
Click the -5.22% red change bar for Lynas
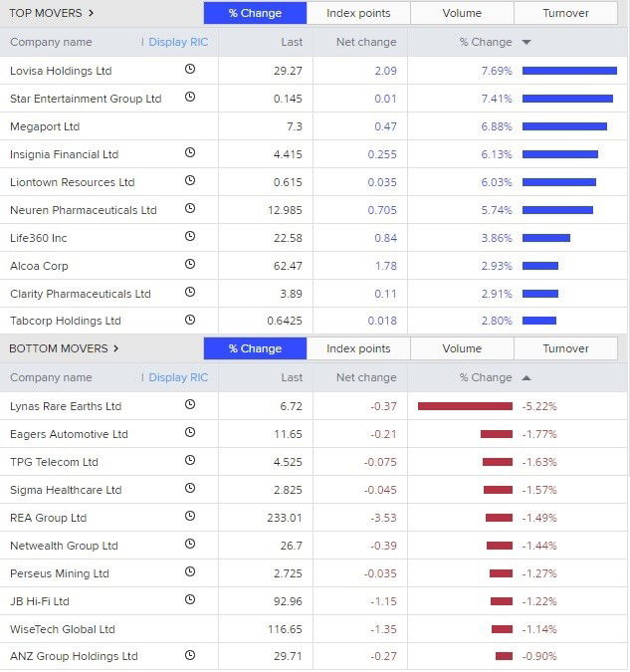tap(465, 406)
